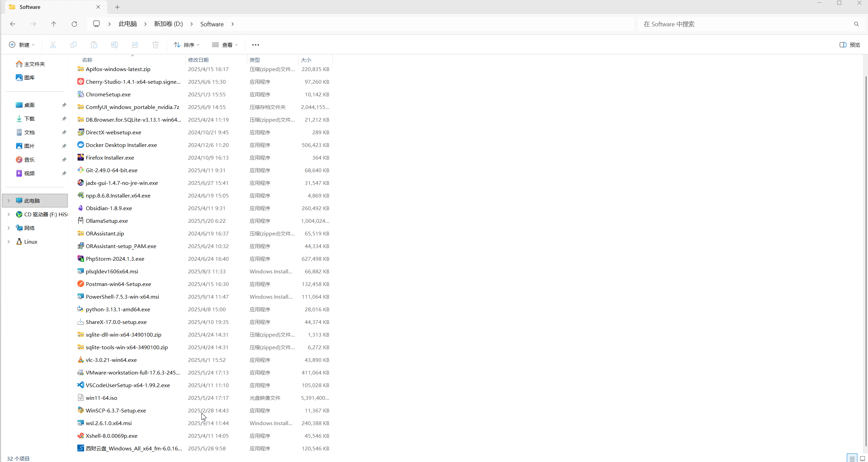The image size is (868, 462).
Task: Click the Delete trash icon in toolbar
Action: [156, 45]
